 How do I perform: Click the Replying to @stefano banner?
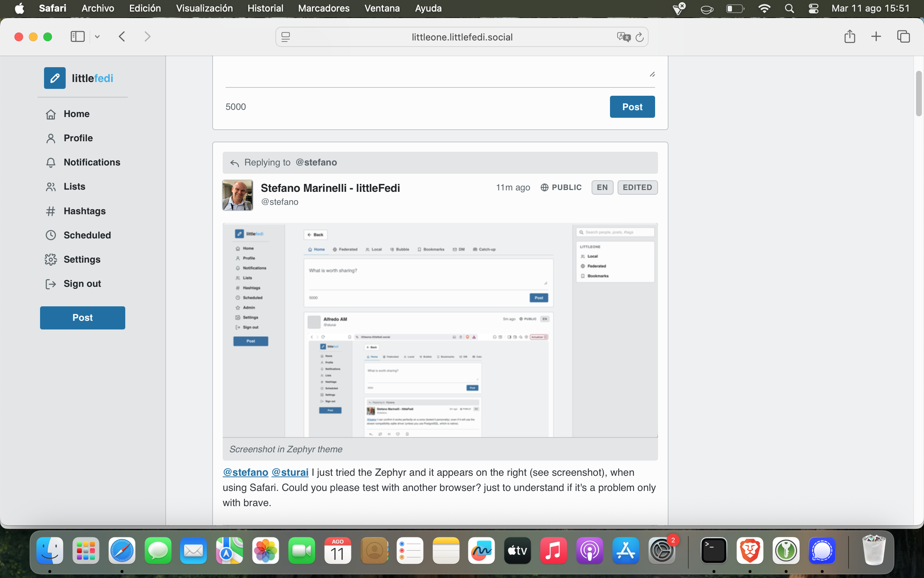440,163
